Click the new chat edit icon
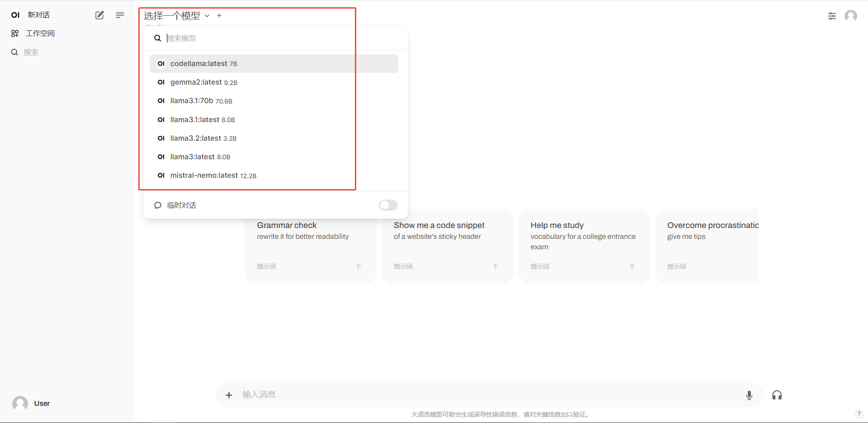Screen dimensions: 868x423 point(99,15)
